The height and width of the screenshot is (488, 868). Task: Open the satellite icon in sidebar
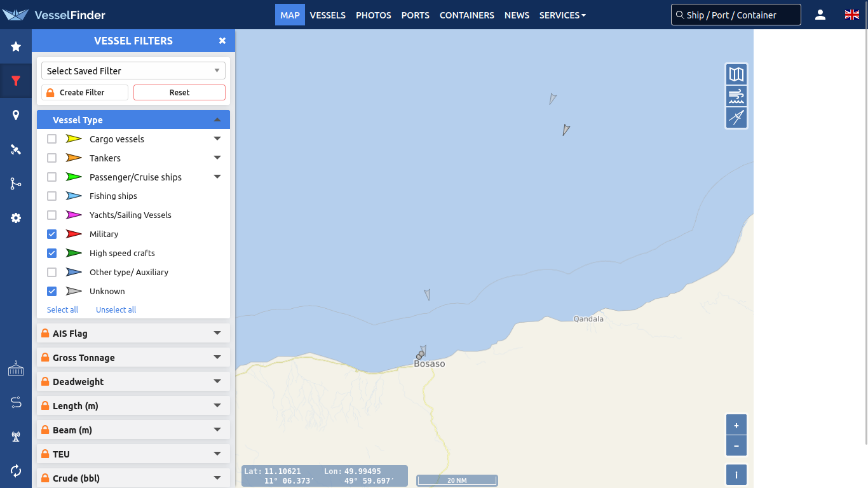click(16, 149)
